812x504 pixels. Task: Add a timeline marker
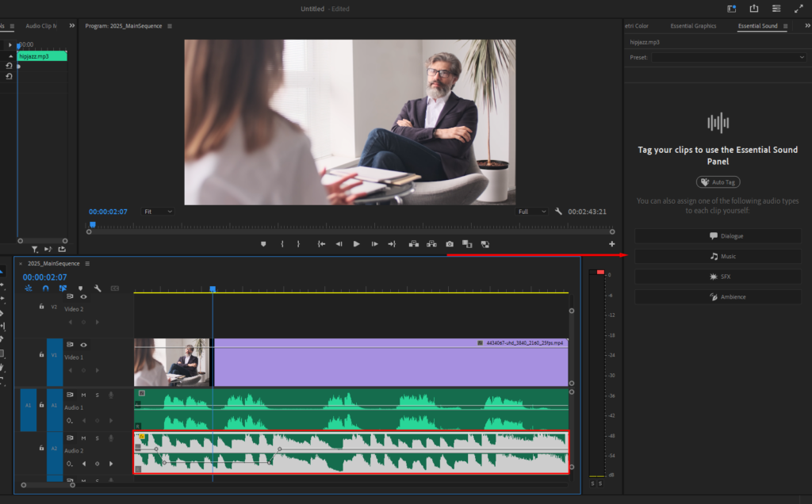point(80,288)
